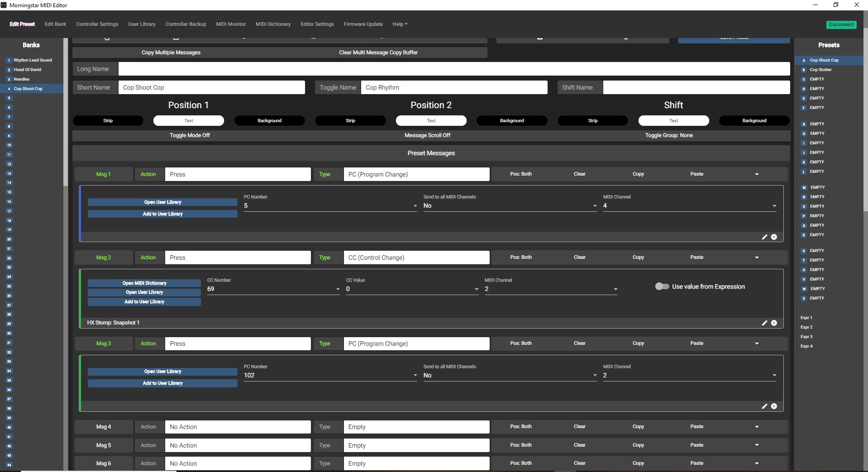Click the remove circle-x icon for Msg 1
The height and width of the screenshot is (472, 868).
[774, 237]
